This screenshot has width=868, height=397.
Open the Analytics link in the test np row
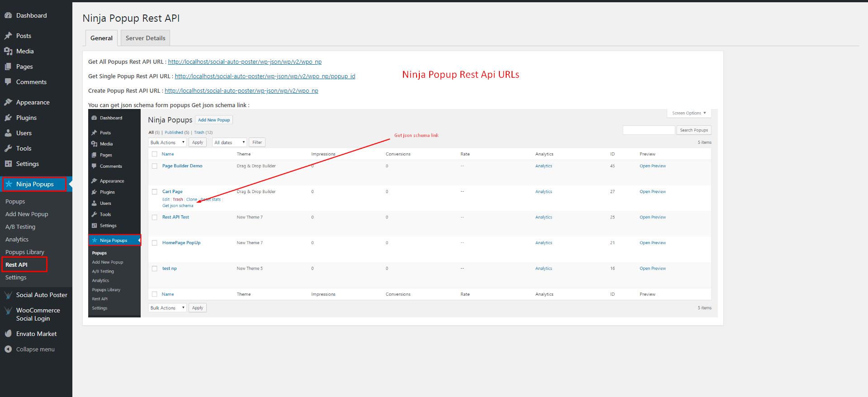(x=544, y=269)
